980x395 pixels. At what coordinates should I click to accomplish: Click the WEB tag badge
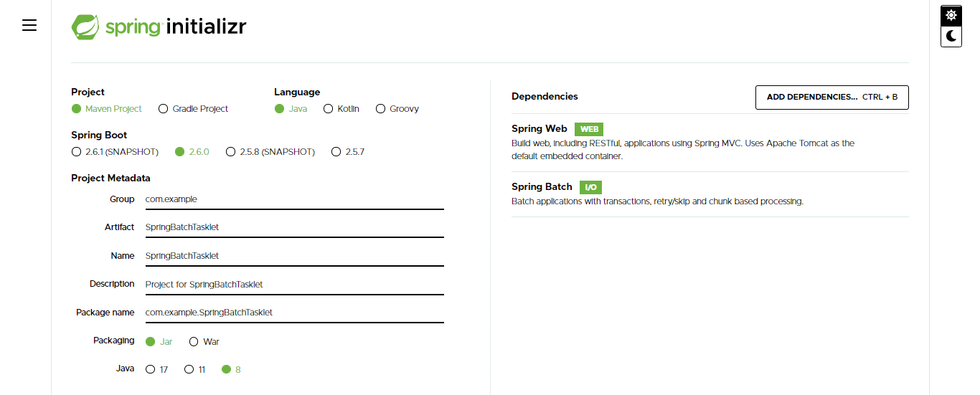[x=589, y=129]
